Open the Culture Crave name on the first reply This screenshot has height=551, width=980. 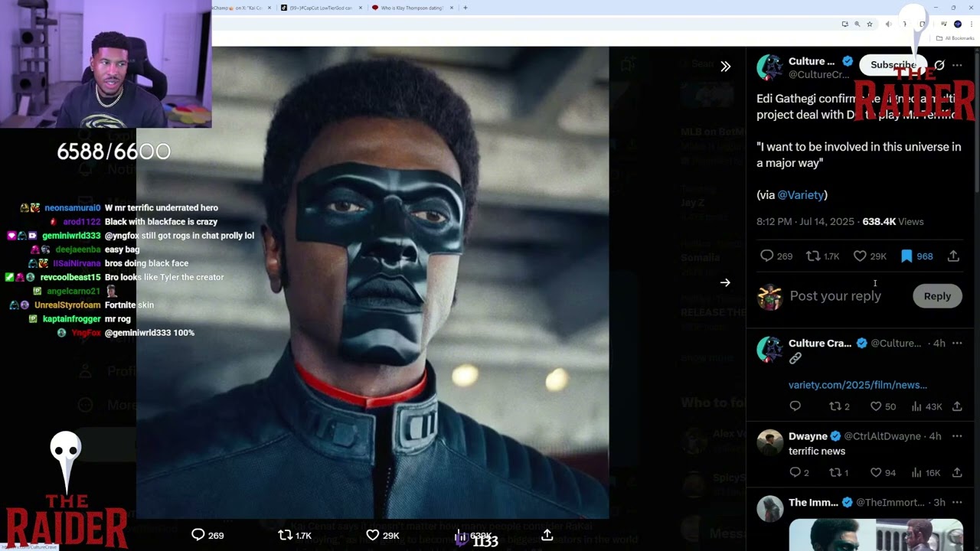point(820,344)
